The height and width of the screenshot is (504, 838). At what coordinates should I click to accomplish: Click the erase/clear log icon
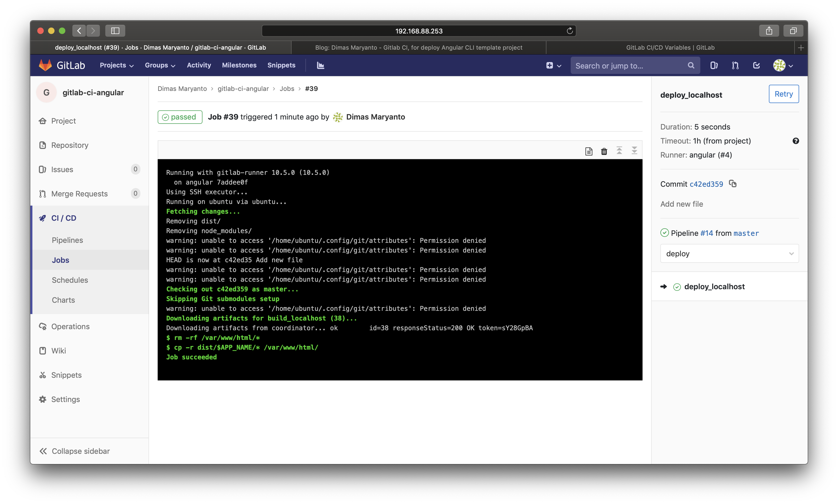pos(604,150)
